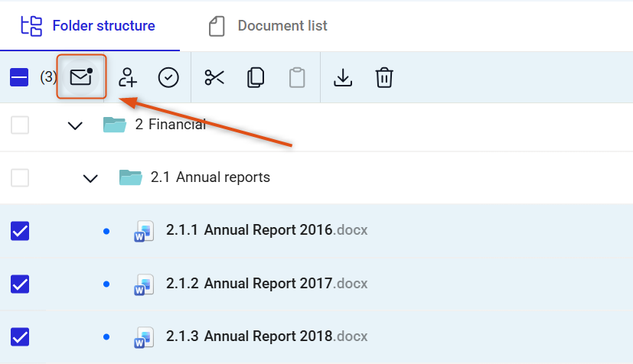The width and height of the screenshot is (633, 364).
Task: Uncheck Annual Report 2016.docx
Action: point(20,231)
